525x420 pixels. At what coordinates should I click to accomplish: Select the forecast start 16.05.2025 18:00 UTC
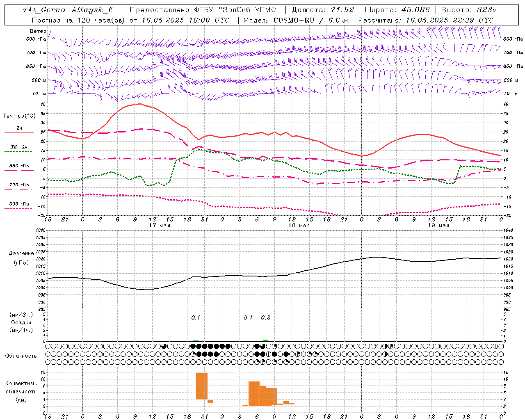185,20
